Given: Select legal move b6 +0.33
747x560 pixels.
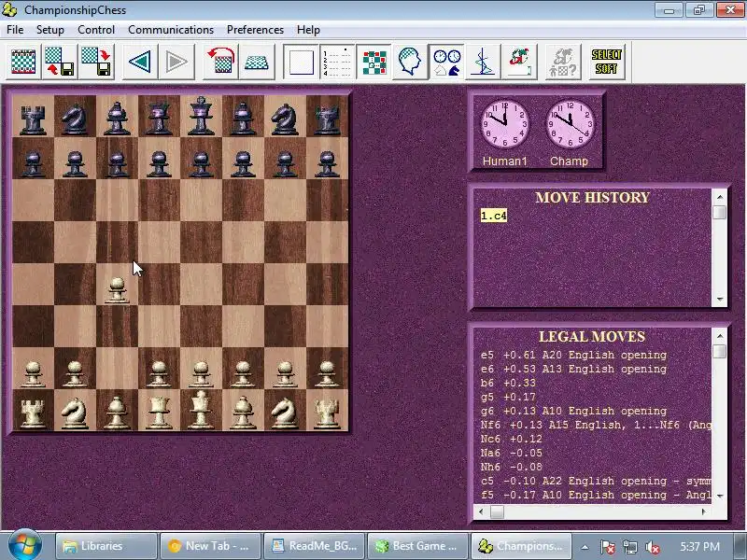Looking at the screenshot, I should [x=508, y=383].
